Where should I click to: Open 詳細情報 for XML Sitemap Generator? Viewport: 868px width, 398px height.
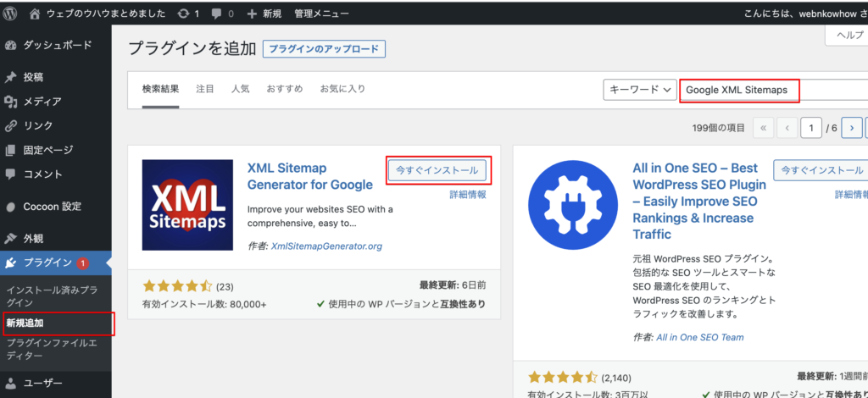468,194
